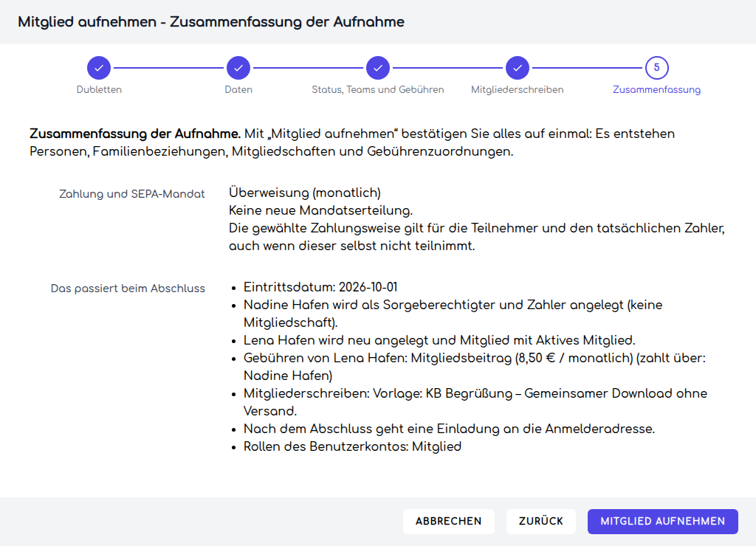Click the sentence Die gewählte Zahlungsweise gilt

(x=477, y=237)
